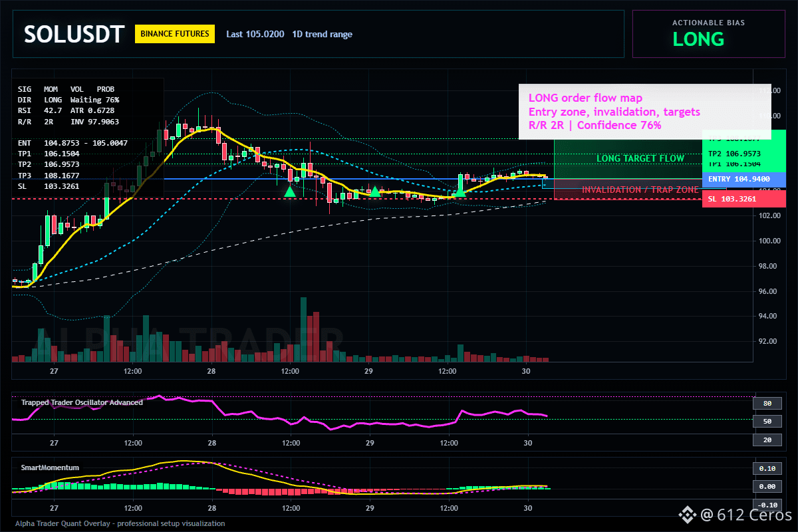This screenshot has width=798, height=532.
Task: Click the R/R 2R INV 97.9063 row
Action: (x=68, y=122)
